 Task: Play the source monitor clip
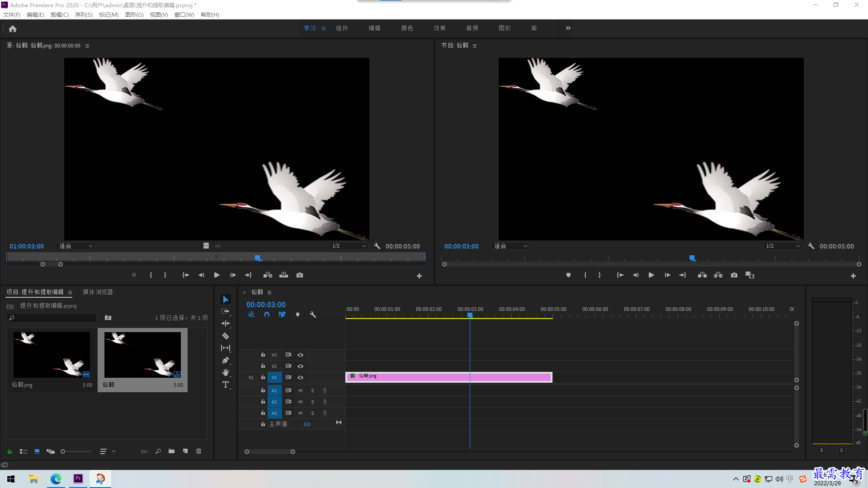(x=217, y=275)
